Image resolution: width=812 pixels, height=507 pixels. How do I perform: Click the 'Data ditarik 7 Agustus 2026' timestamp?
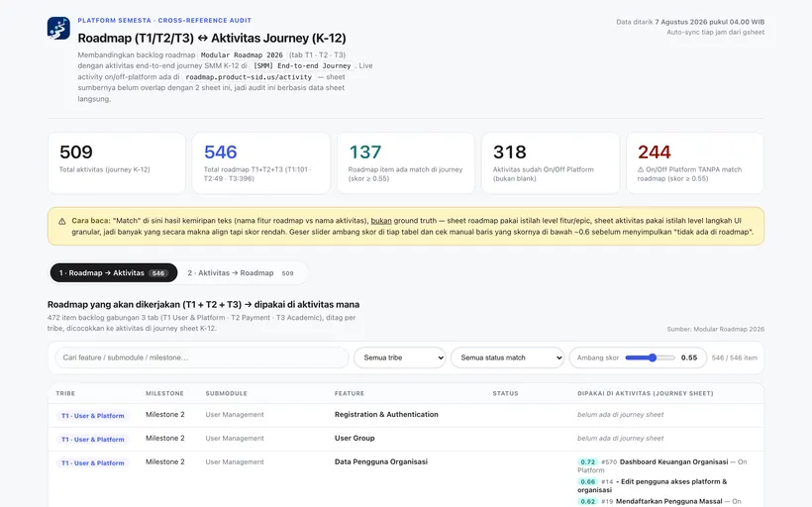point(690,22)
